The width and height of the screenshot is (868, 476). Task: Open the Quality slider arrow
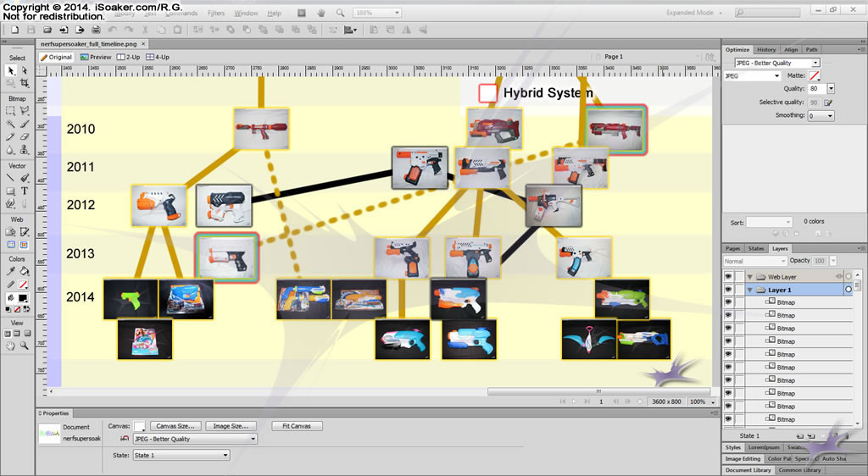pos(831,88)
